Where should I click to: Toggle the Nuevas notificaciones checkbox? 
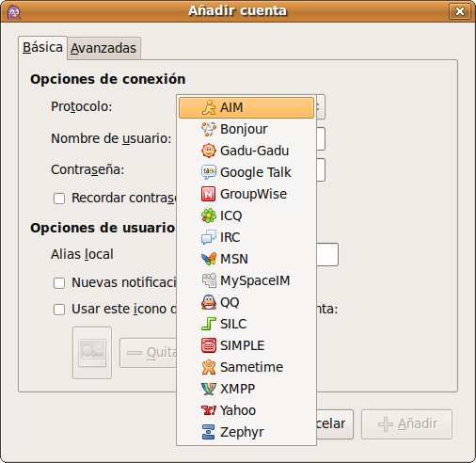(x=59, y=283)
